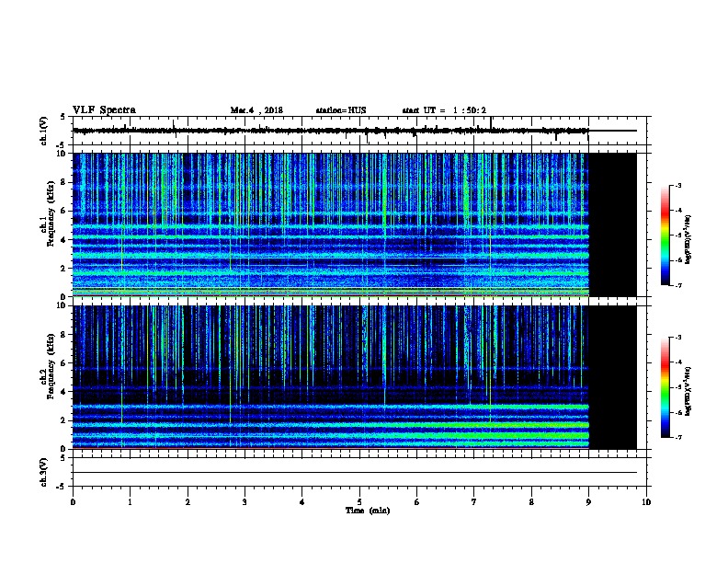Click the "ch.1(V)" waveform axis label

pyautogui.click(x=44, y=131)
